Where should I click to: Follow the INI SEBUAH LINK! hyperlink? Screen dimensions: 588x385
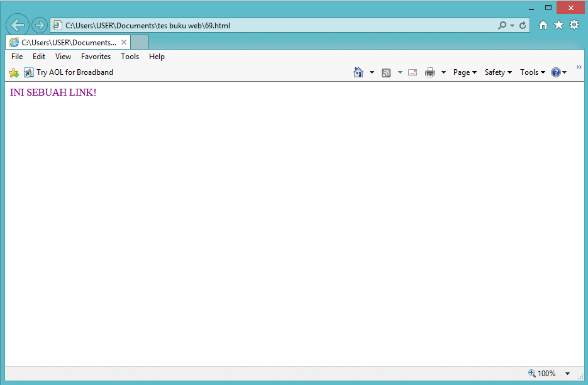pos(53,92)
